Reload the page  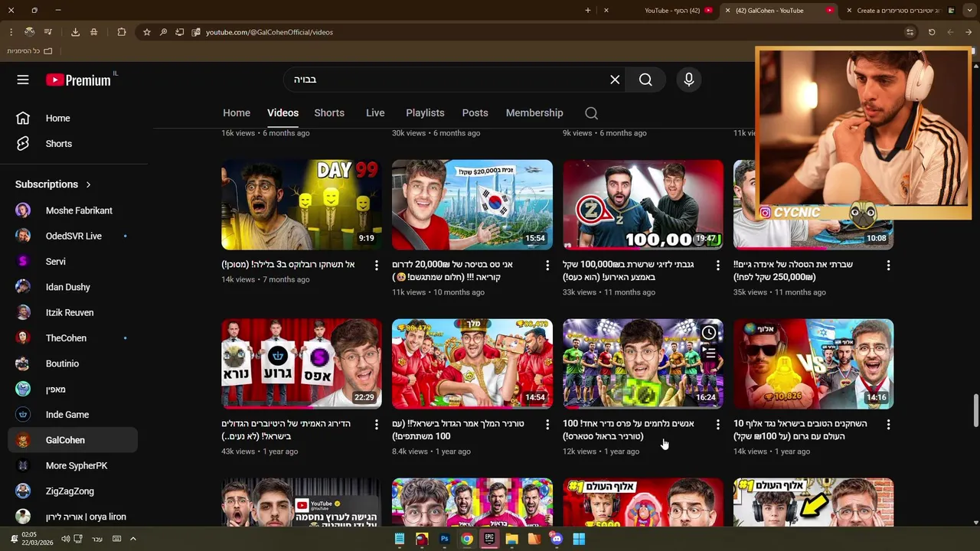tap(932, 32)
